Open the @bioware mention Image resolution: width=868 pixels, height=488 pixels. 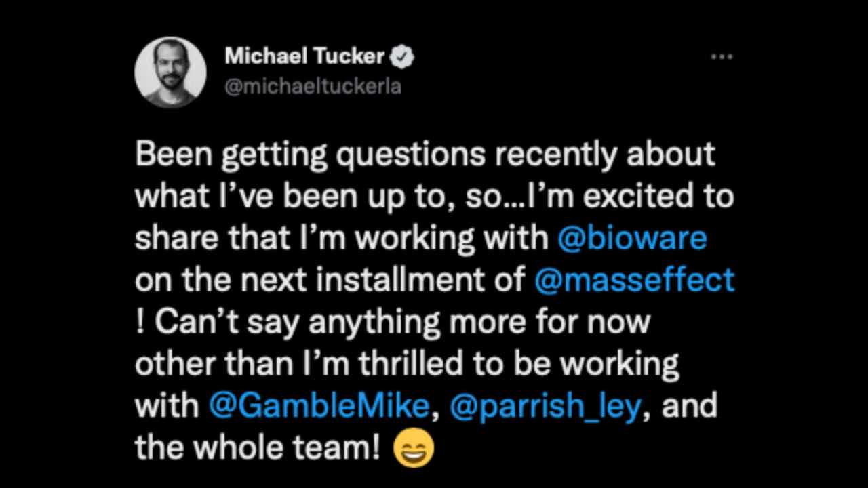tap(632, 238)
